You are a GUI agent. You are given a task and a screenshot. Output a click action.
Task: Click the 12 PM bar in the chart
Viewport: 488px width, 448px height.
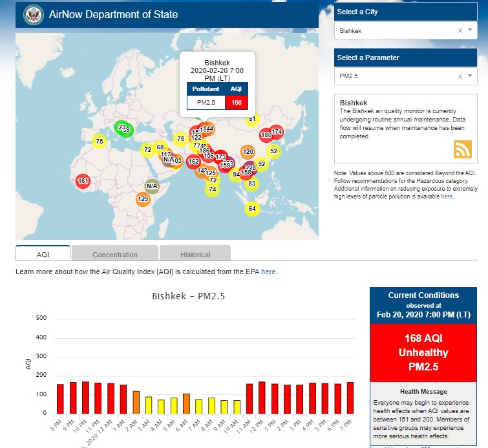(x=262, y=397)
